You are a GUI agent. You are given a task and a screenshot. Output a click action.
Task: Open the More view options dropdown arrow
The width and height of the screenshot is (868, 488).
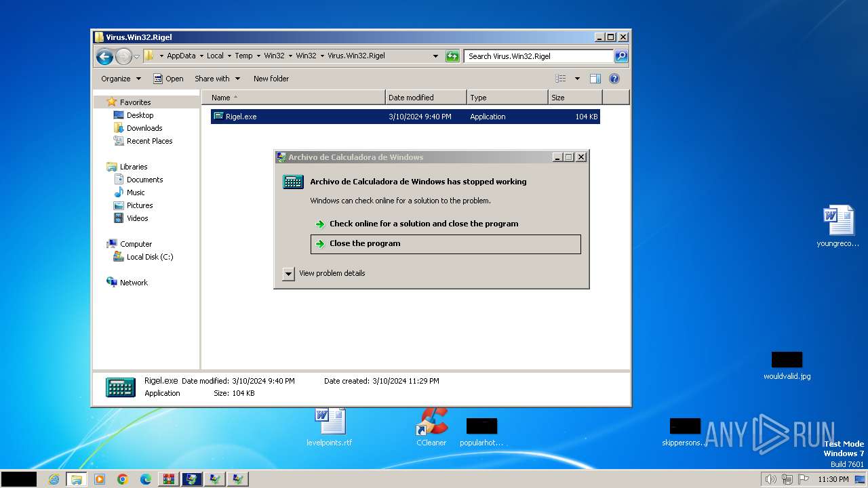577,79
